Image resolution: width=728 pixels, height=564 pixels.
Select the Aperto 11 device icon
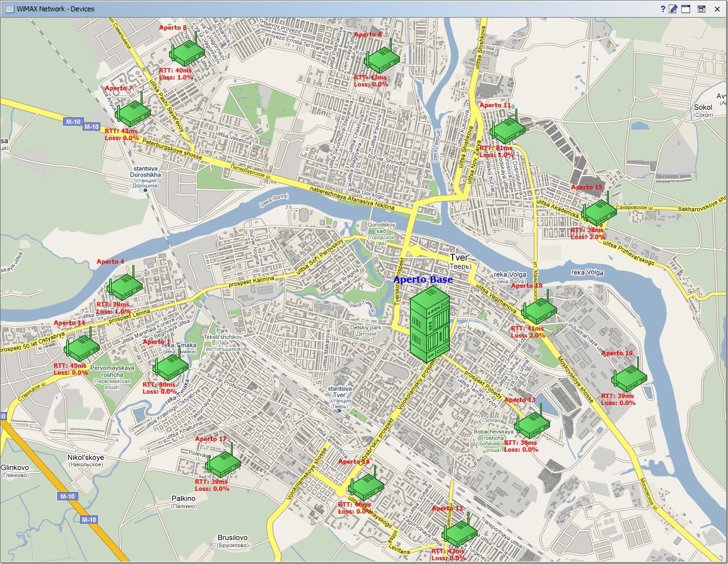pyautogui.click(x=507, y=127)
